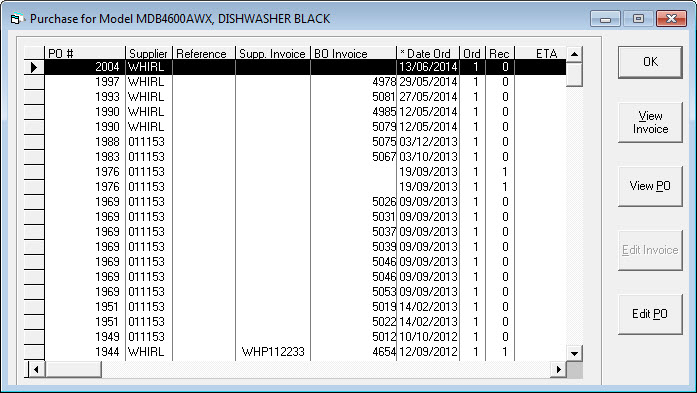Click the Supplier column header
The width and height of the screenshot is (697, 393).
coord(148,53)
